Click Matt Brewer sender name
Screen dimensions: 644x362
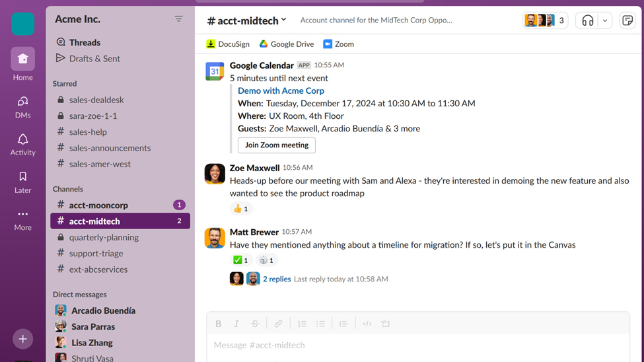[254, 232]
